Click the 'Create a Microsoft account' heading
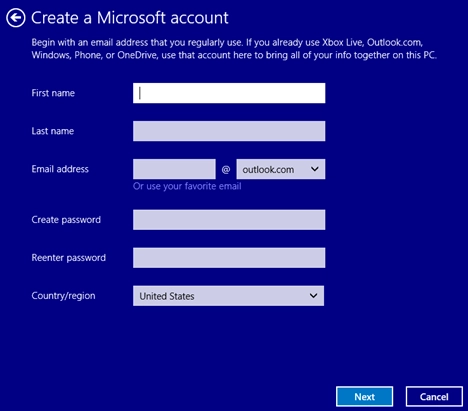The height and width of the screenshot is (411, 468). click(130, 18)
